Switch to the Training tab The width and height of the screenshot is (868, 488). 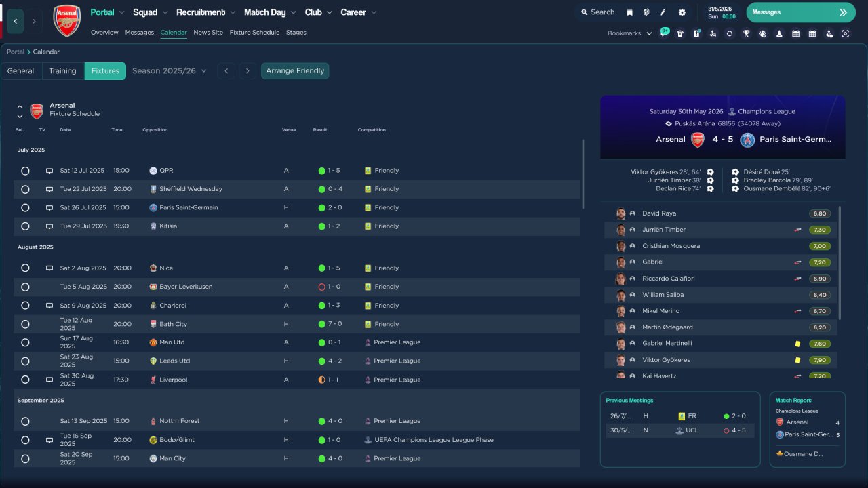click(62, 71)
